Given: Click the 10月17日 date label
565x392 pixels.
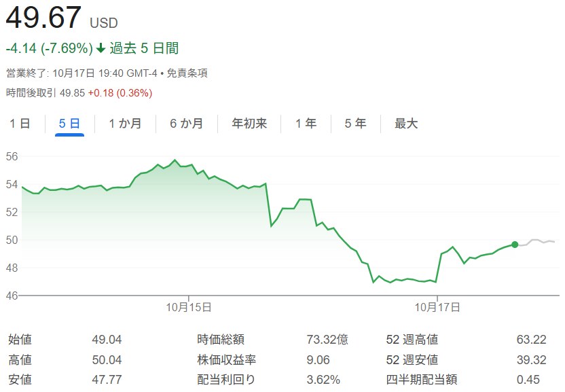Looking at the screenshot, I should click(437, 307).
